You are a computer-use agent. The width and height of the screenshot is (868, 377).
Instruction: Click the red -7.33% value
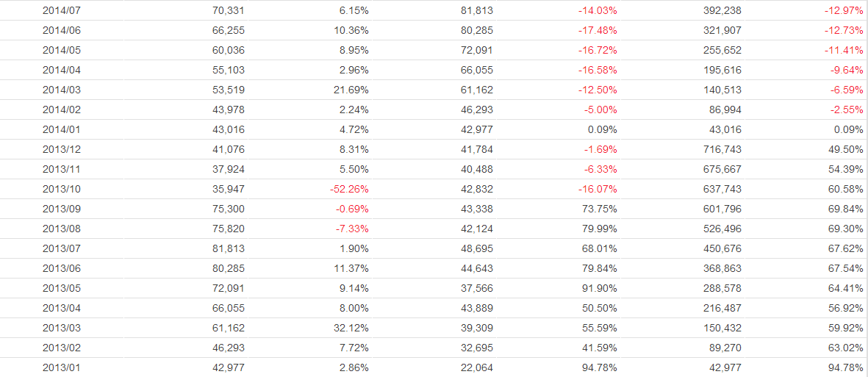click(352, 229)
